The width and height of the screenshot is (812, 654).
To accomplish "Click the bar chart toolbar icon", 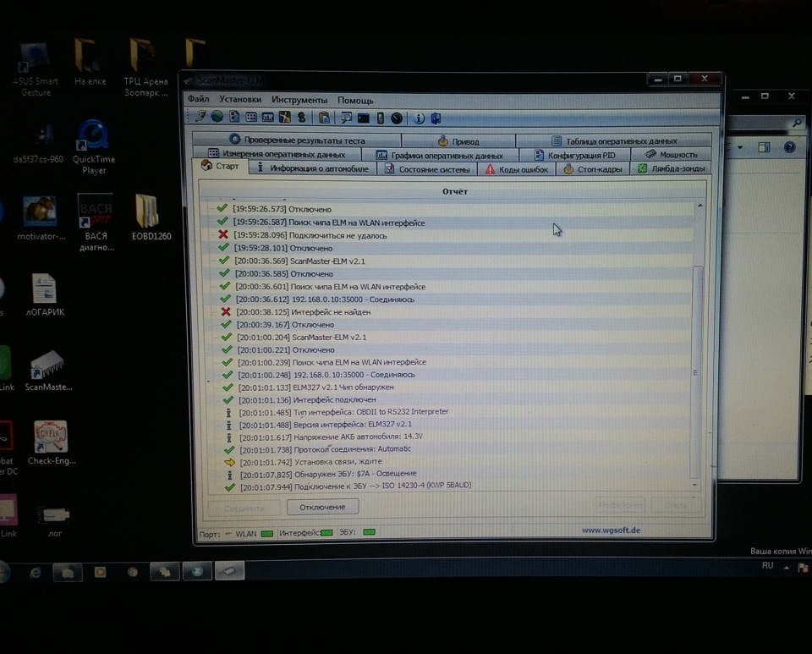I will (x=268, y=118).
